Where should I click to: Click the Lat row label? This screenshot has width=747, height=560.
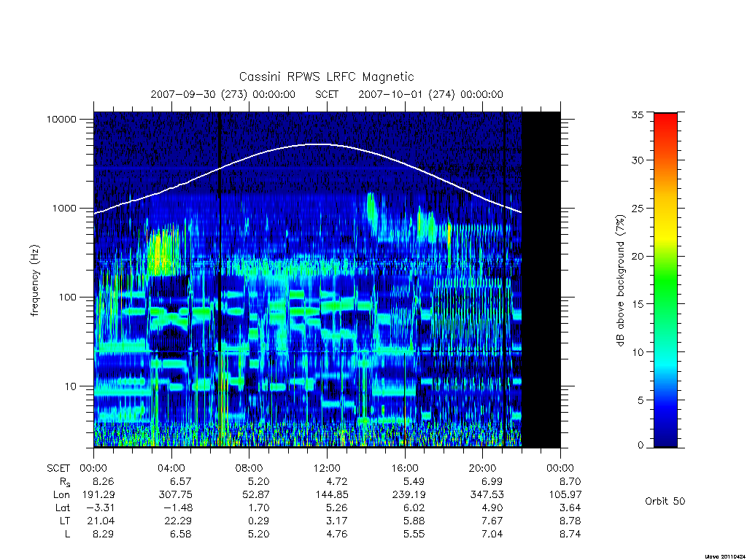[63, 508]
